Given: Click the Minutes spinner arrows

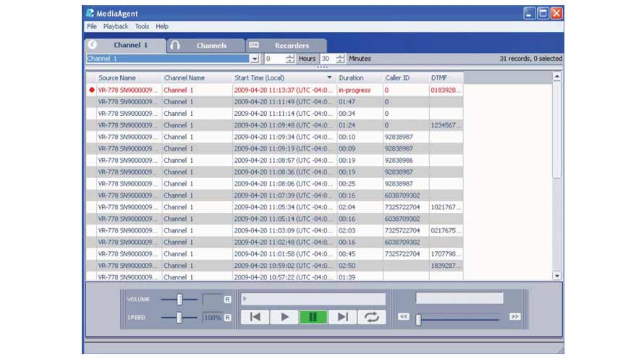Looking at the screenshot, I should [x=340, y=59].
